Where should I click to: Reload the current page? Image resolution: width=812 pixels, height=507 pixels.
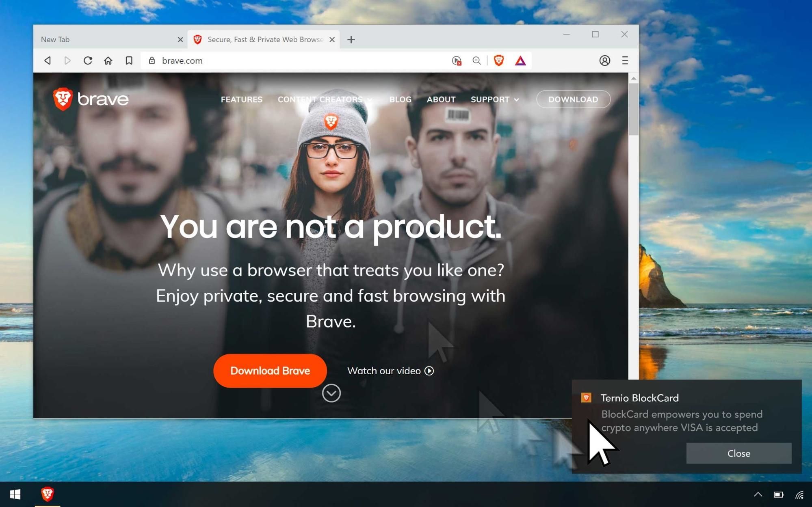pos(88,60)
